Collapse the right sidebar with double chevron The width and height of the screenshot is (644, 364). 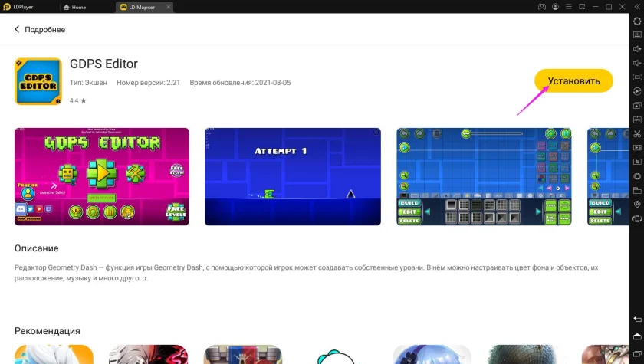637,7
